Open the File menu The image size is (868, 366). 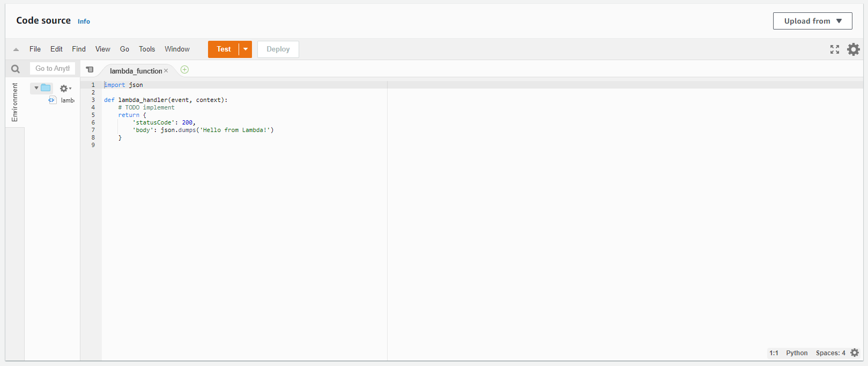point(35,49)
